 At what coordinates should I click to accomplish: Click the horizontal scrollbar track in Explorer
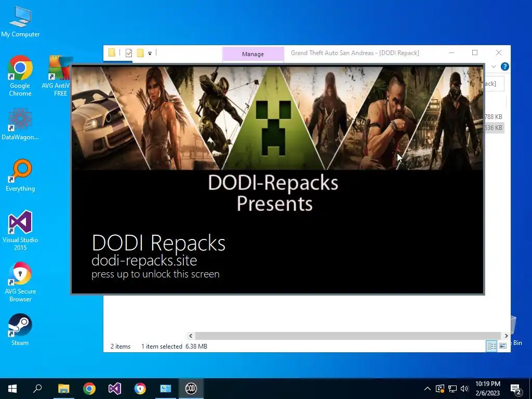pyautogui.click(x=348, y=336)
